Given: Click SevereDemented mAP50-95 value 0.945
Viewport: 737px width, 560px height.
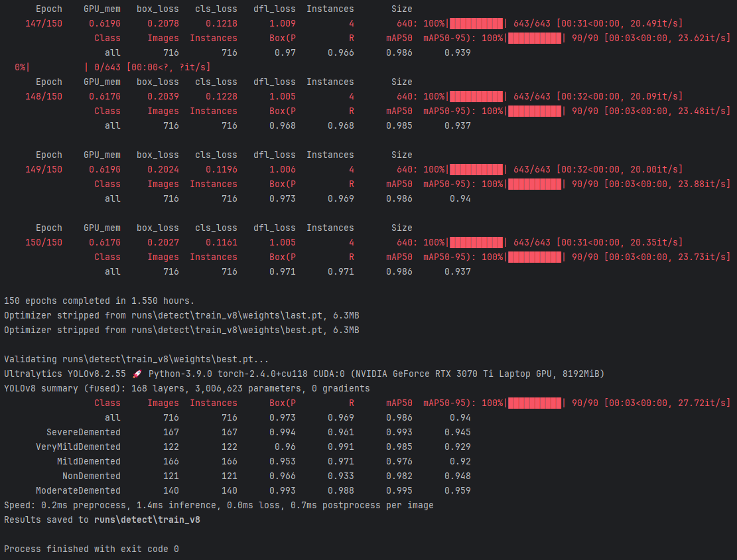Looking at the screenshot, I should click(457, 432).
